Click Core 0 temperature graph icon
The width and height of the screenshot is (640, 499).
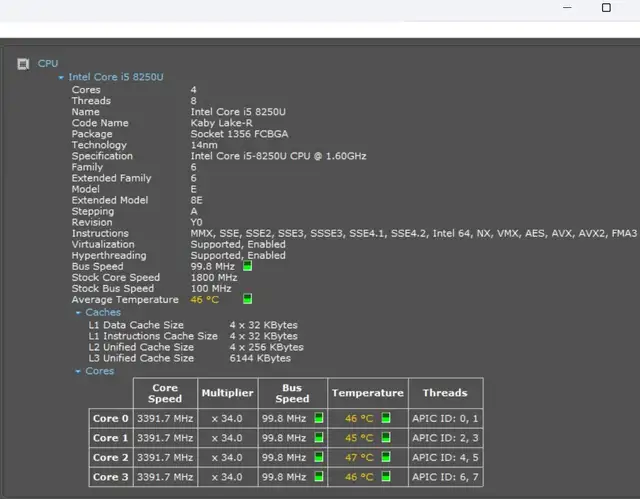coord(386,418)
